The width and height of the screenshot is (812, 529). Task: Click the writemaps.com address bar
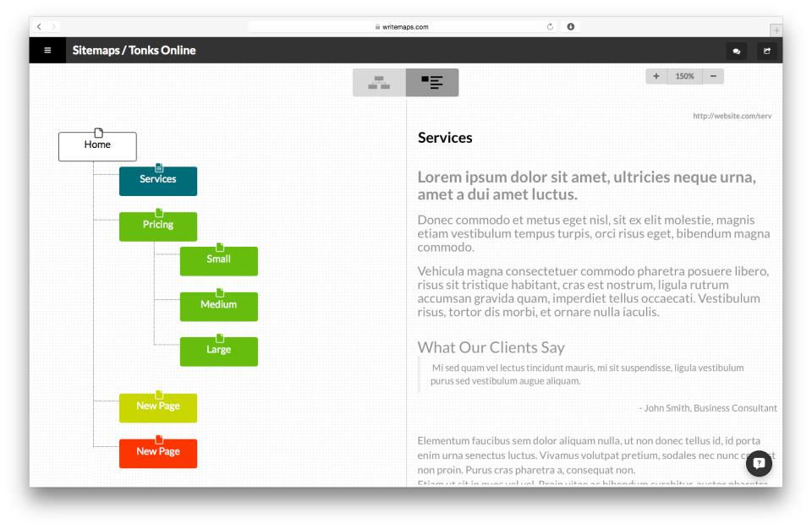[x=403, y=26]
